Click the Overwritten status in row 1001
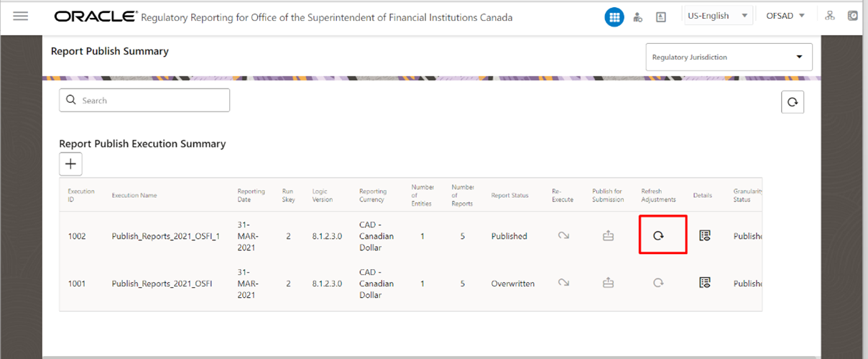Image resolution: width=868 pixels, height=359 pixels. (x=513, y=283)
